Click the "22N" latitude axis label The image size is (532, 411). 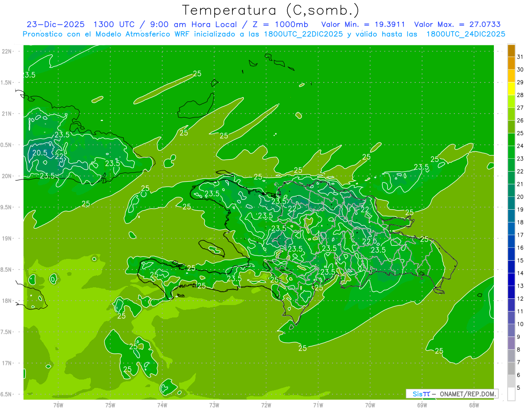point(7,51)
